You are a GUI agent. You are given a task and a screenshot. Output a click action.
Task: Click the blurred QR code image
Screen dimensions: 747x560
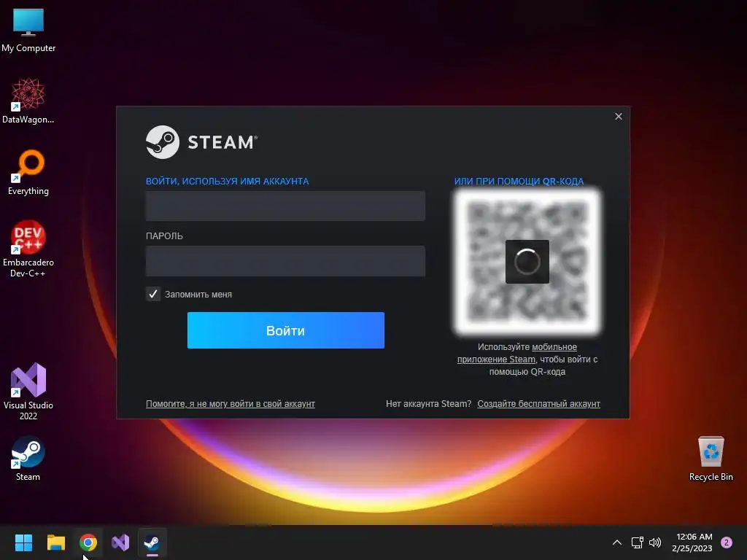[x=527, y=262]
